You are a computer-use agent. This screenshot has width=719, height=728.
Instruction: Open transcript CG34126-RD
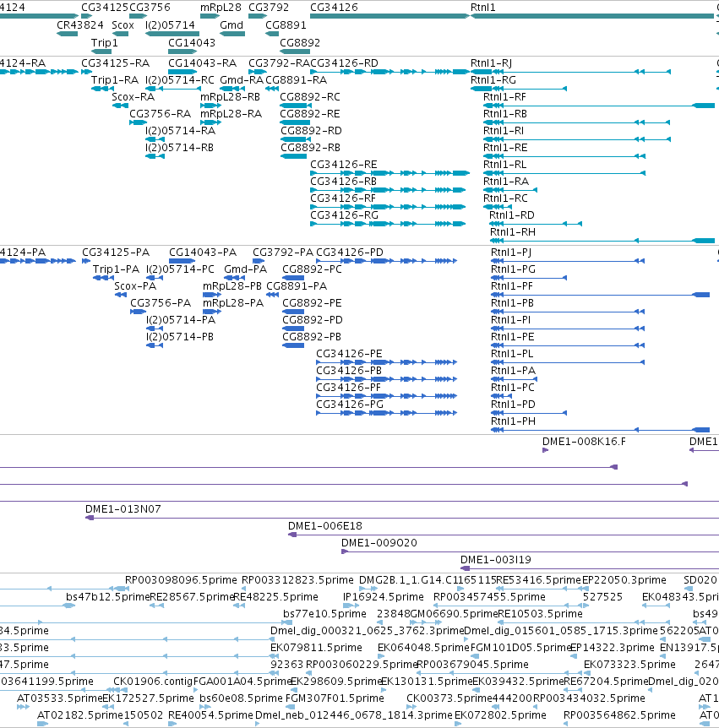[344, 63]
